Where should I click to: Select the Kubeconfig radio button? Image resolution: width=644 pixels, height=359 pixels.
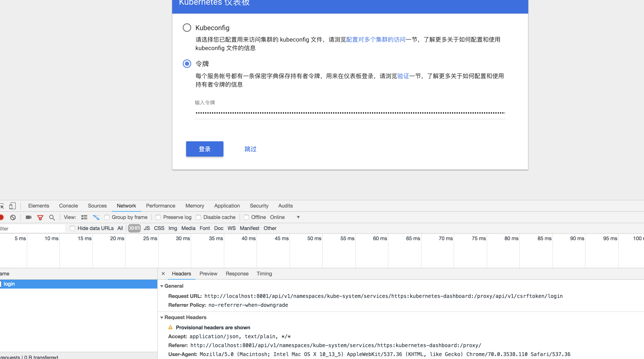pyautogui.click(x=187, y=28)
